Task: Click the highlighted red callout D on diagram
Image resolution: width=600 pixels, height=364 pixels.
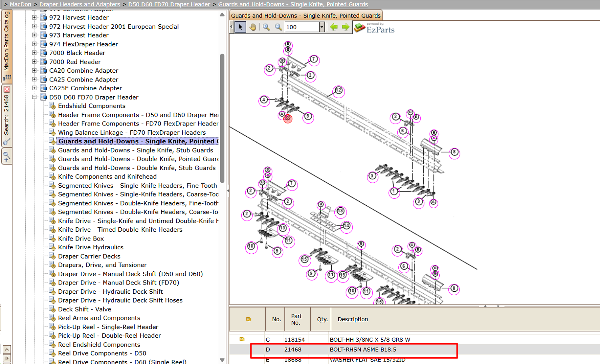Action: click(x=288, y=118)
